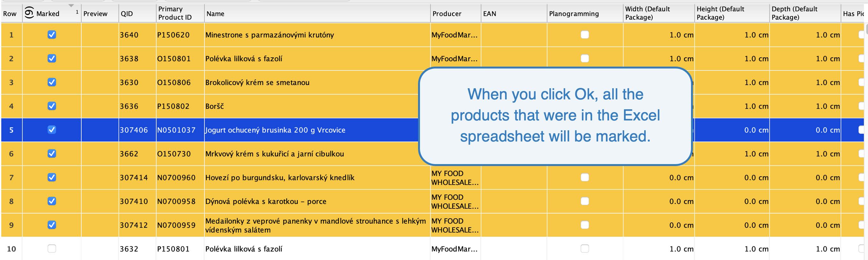Select the Boršč product name
868x260 pixels.
pyautogui.click(x=215, y=106)
